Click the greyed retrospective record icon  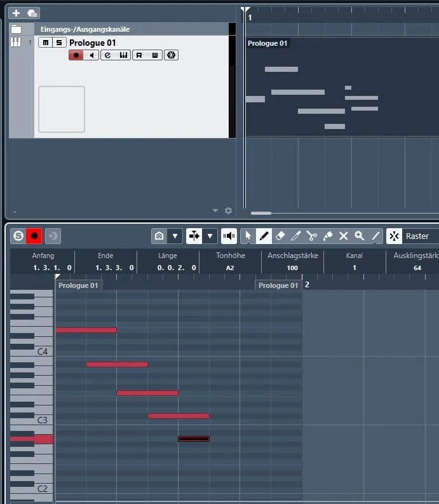point(53,236)
